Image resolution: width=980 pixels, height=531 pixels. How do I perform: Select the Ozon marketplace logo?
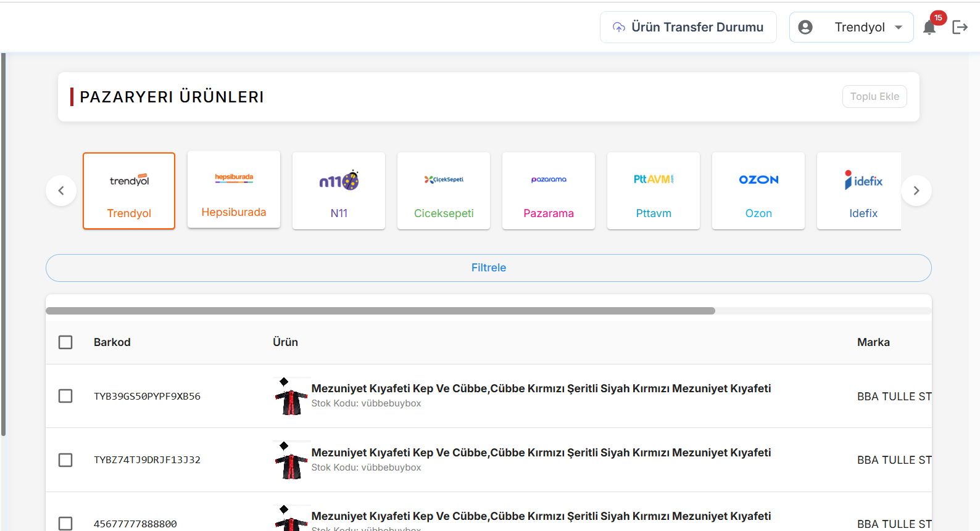tap(758, 179)
